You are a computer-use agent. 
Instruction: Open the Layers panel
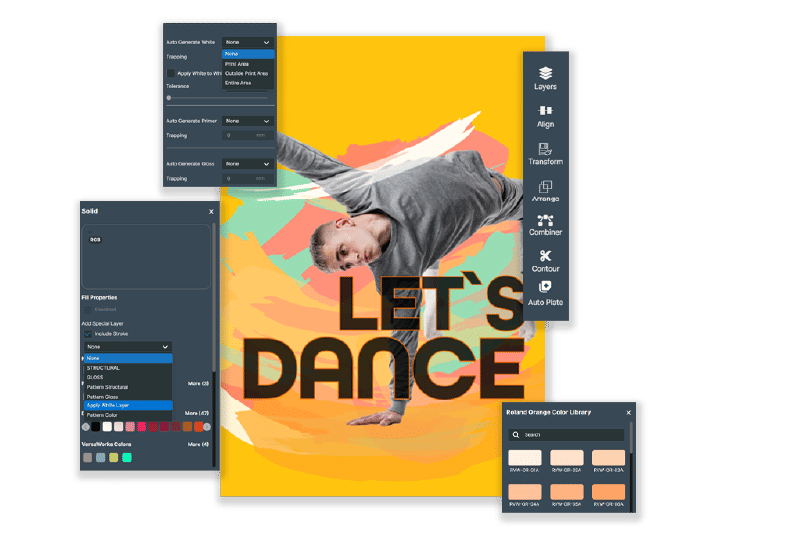tap(545, 78)
